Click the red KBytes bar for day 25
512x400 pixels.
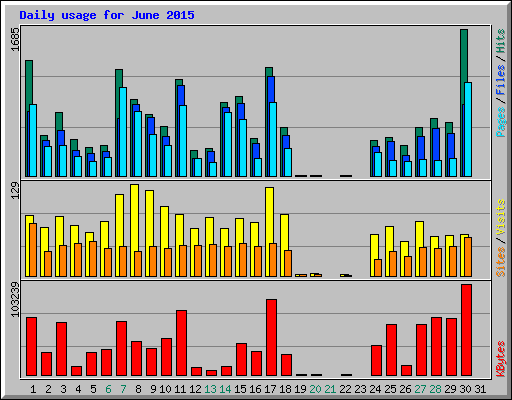click(x=391, y=350)
